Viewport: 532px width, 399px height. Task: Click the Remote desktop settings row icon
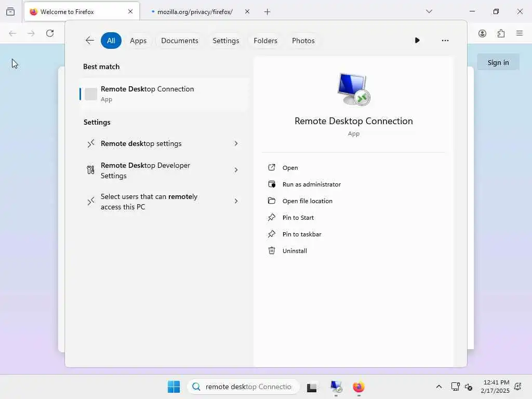90,143
